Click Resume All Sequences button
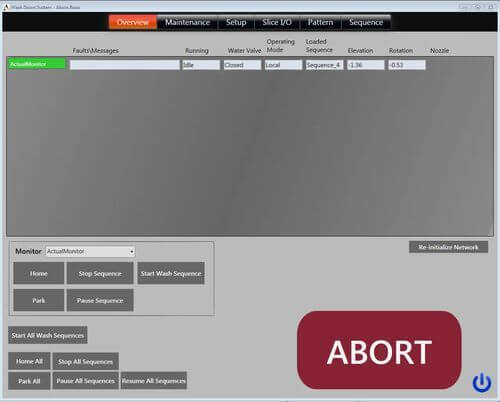 pyautogui.click(x=154, y=381)
